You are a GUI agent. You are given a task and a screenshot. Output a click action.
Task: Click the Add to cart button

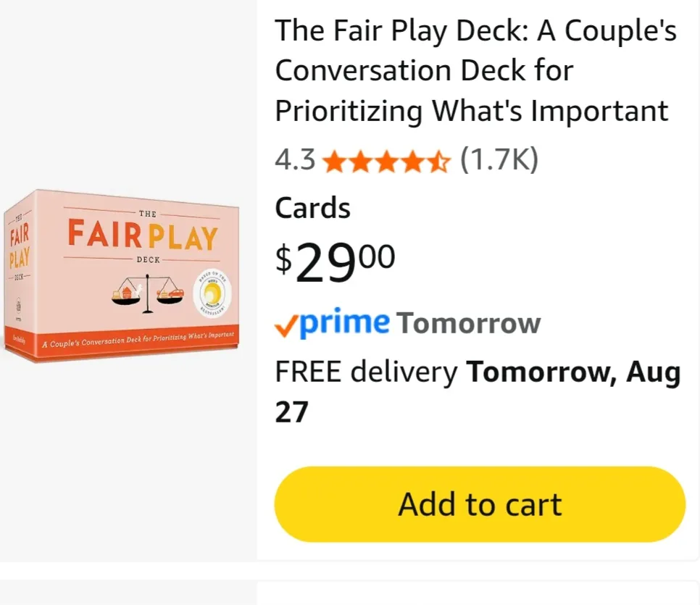coord(479,504)
